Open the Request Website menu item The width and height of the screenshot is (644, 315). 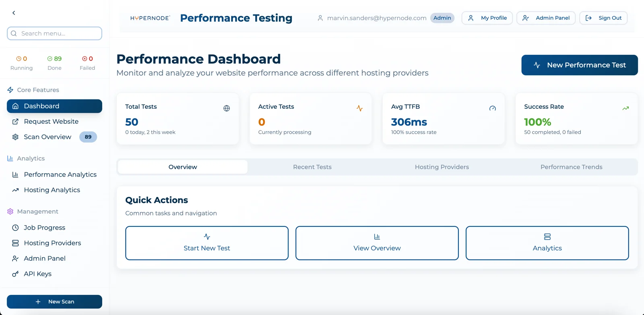point(54,122)
